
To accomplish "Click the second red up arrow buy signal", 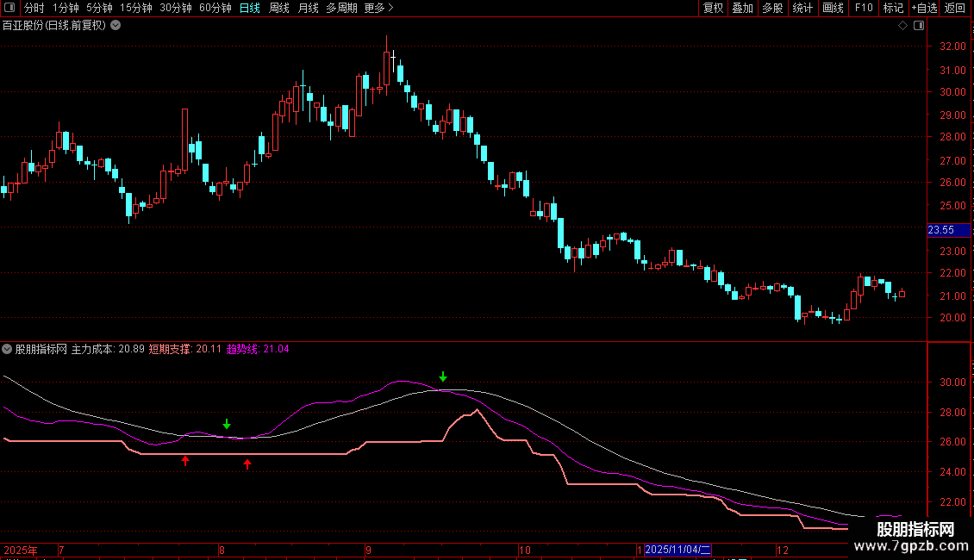I will tap(247, 464).
